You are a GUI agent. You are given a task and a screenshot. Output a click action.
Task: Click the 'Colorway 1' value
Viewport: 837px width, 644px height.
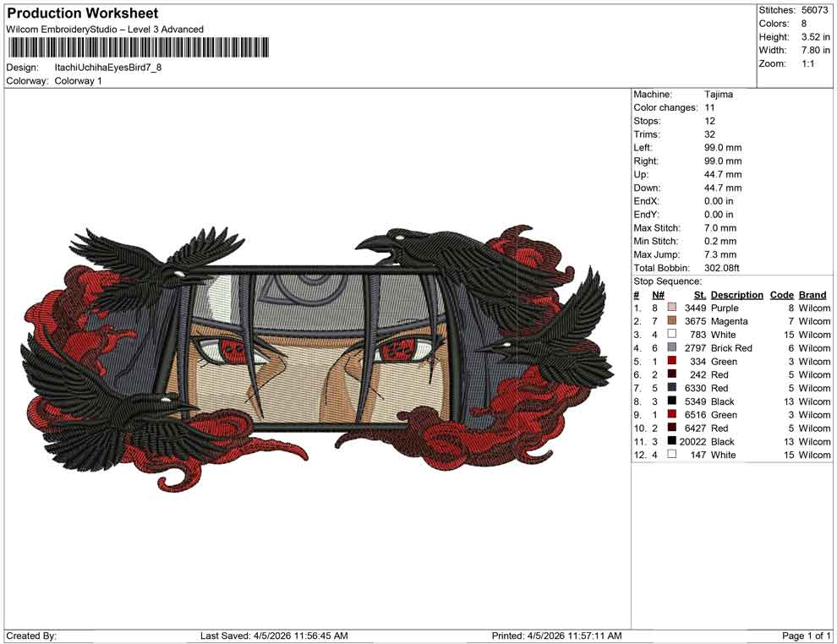coord(79,80)
